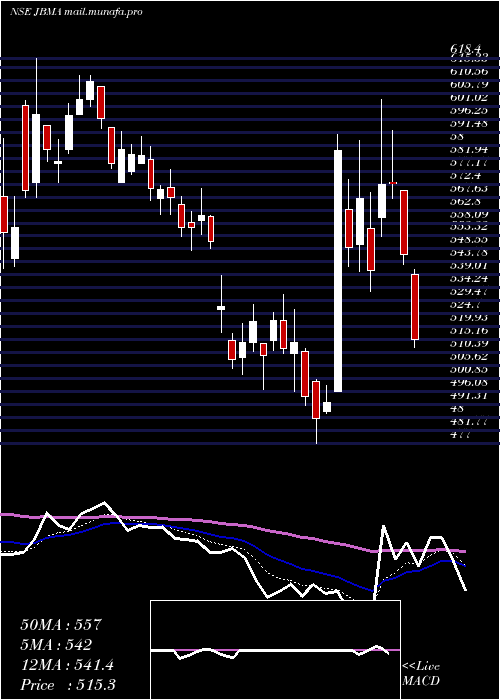
Task: Click the 5MA : 542 value
Action: point(56,645)
